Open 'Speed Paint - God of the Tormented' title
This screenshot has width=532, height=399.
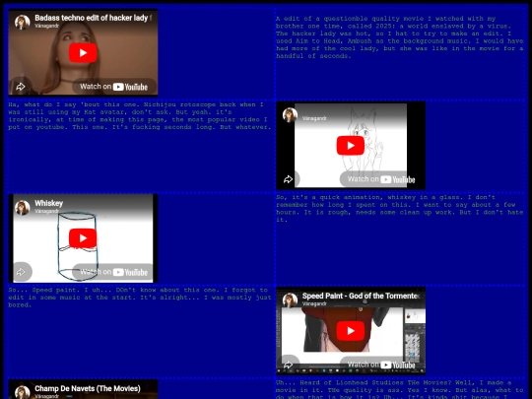click(361, 296)
